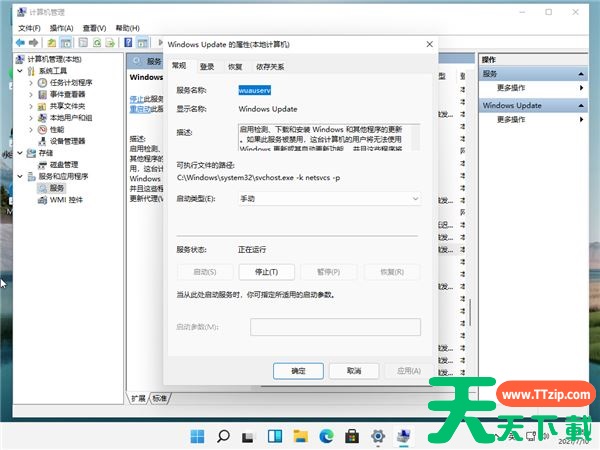Open the 帮助(H) menu
The height and width of the screenshot is (450, 600).
(x=127, y=28)
